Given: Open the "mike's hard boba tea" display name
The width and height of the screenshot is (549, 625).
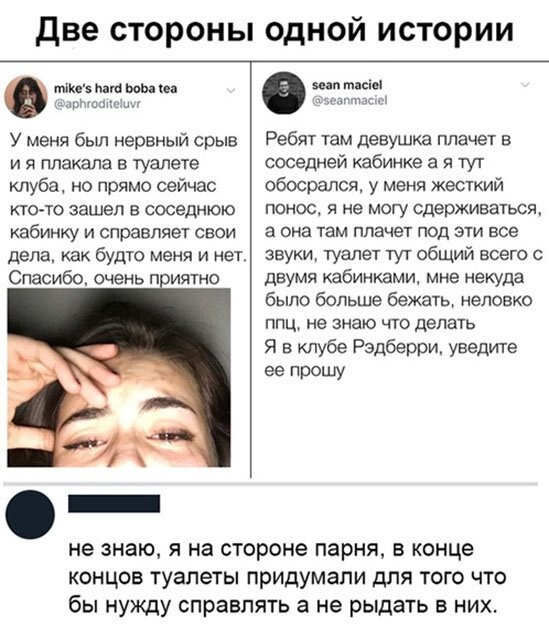Looking at the screenshot, I should click(x=116, y=88).
